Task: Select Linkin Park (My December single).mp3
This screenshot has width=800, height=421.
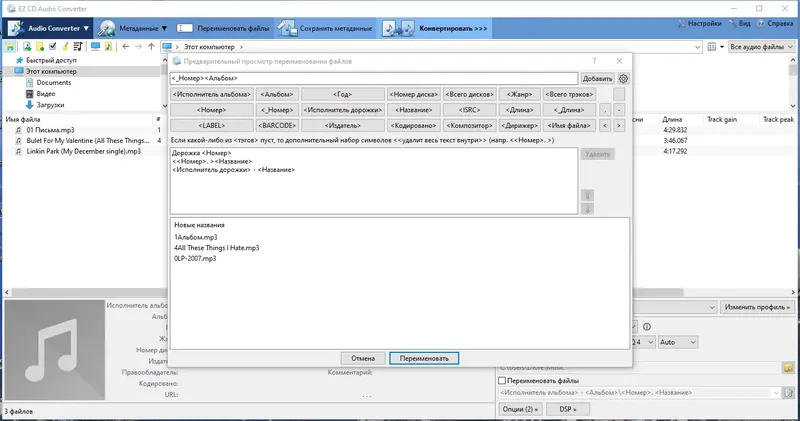Action: coord(83,152)
